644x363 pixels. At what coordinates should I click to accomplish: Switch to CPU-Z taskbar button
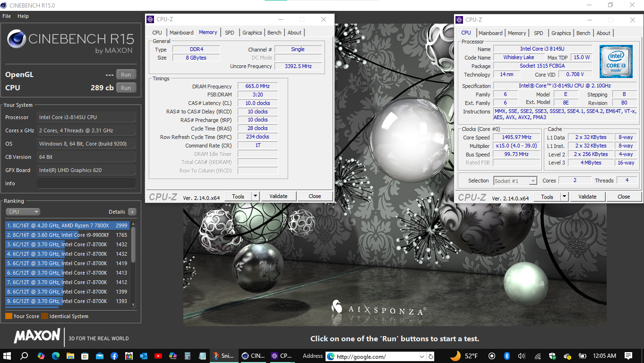click(282, 356)
